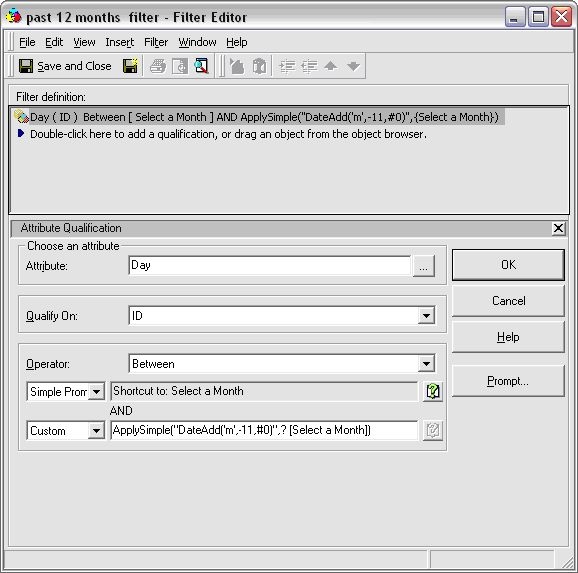Click the Print Preview toolbar icon

[180, 67]
